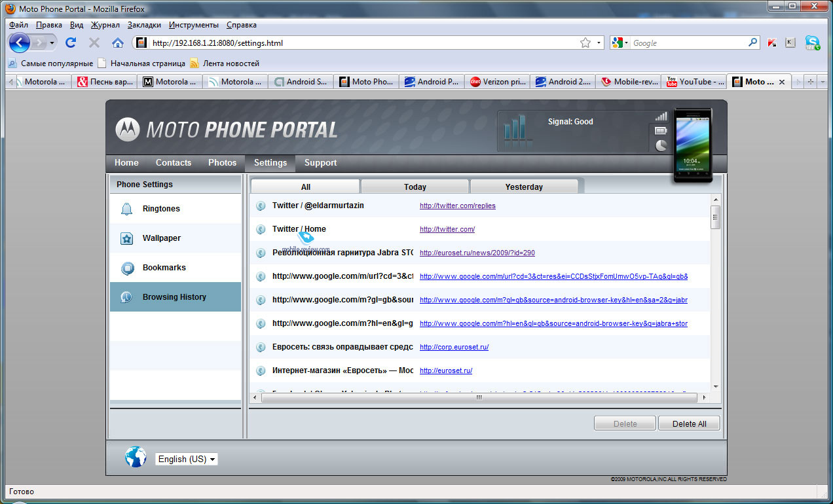Screen dimensions: 833x504
Task: Click history icon beside Twitter / Home
Action: [260, 229]
